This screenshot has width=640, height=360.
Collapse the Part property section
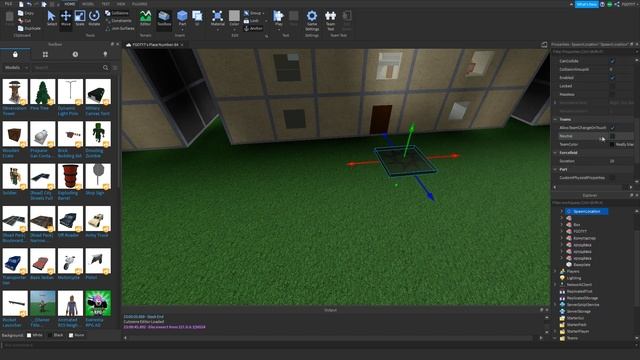point(555,169)
